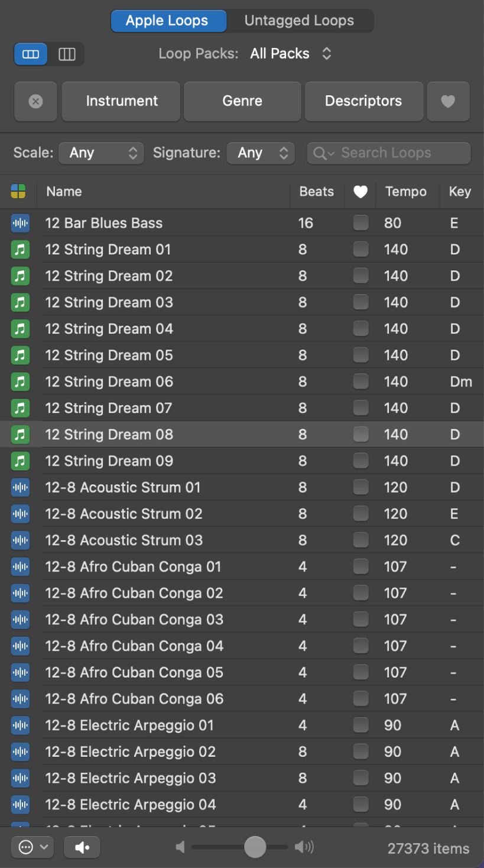
Task: Open the Loop Packs All Packs dropdown
Action: [x=291, y=54]
